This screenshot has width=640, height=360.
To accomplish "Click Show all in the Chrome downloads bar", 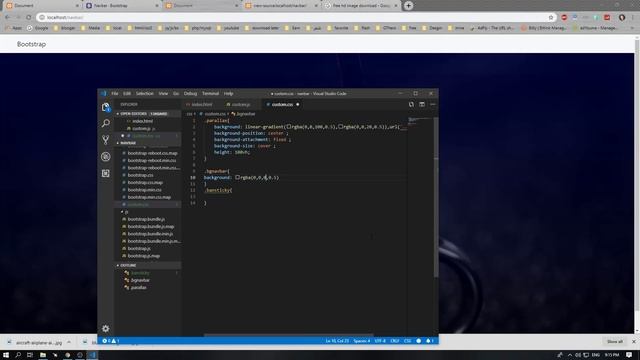I will (615, 342).
